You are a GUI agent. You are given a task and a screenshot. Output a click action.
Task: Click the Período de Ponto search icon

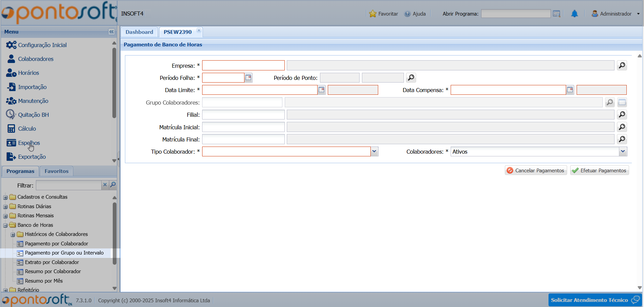411,78
